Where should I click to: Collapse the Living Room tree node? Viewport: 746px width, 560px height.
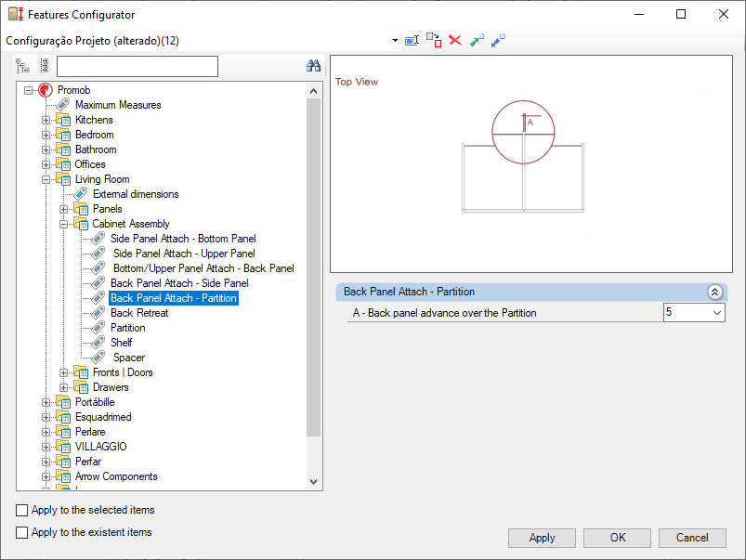pos(46,179)
